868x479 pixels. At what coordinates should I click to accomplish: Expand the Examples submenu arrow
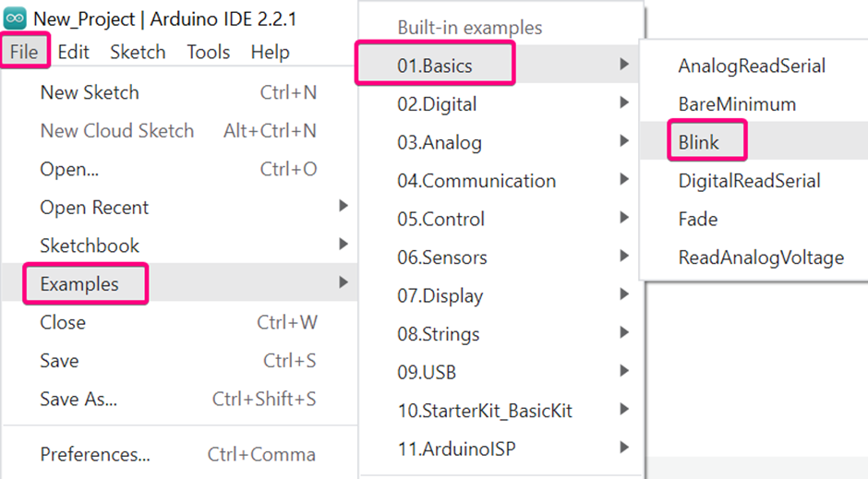tap(344, 283)
